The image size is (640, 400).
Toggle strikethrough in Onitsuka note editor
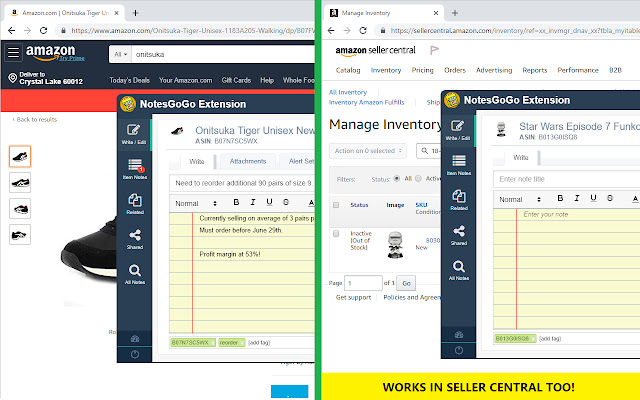coord(286,202)
